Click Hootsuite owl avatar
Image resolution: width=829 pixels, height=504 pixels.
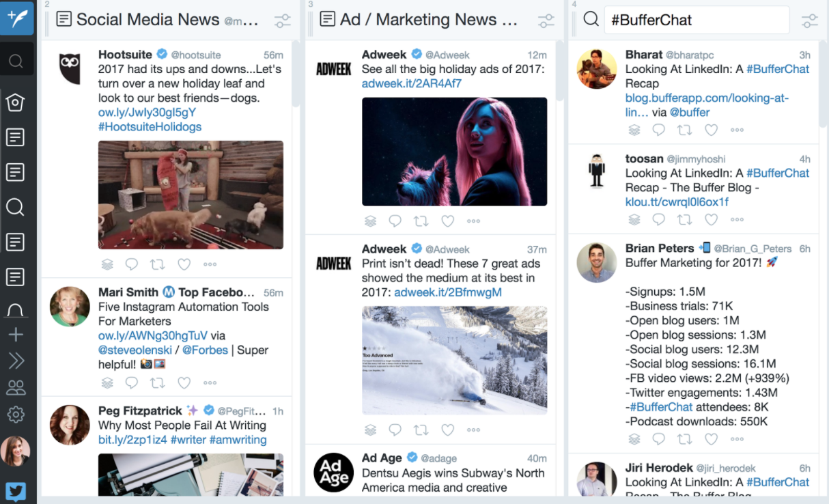pos(70,68)
